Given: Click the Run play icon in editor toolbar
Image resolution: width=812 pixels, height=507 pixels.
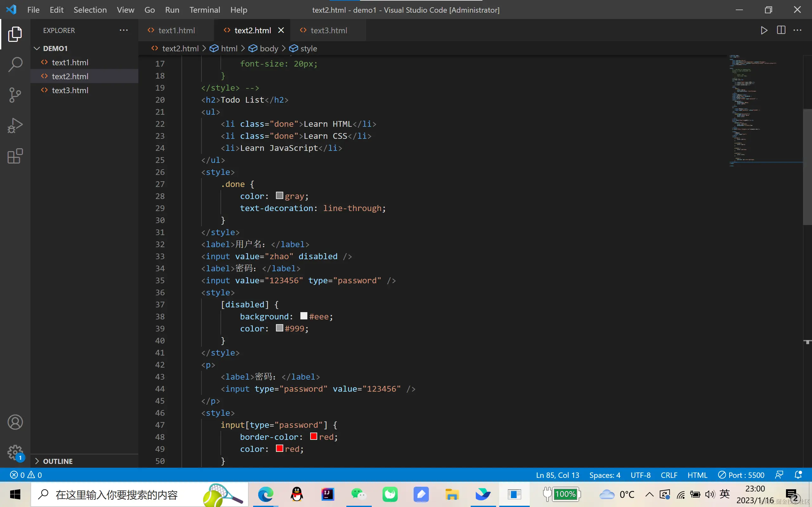Looking at the screenshot, I should coord(764,30).
